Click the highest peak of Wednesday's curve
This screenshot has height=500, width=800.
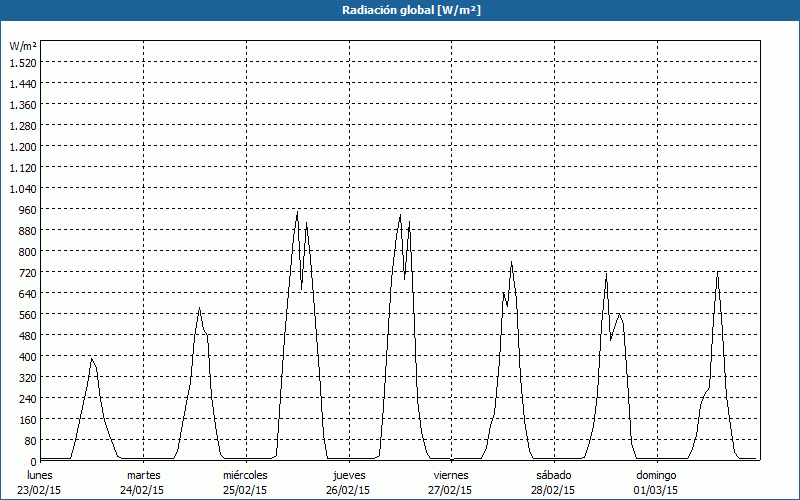click(297, 211)
